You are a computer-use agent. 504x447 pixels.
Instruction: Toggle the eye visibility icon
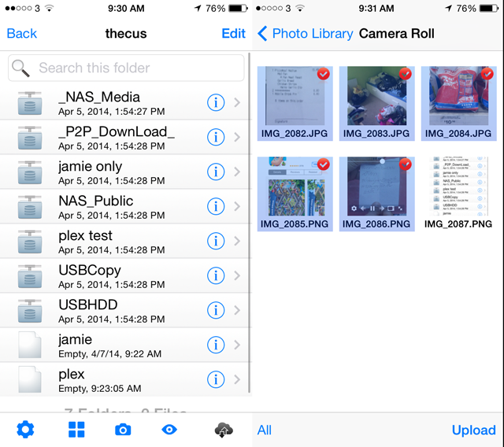click(x=169, y=430)
